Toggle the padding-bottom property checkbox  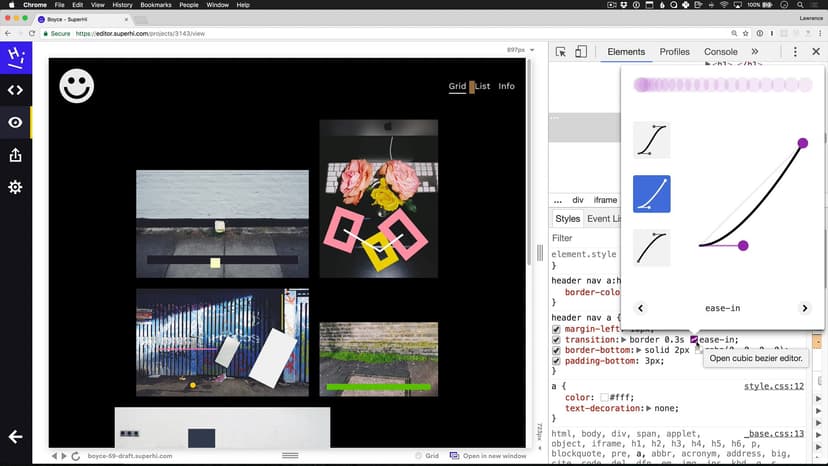click(x=557, y=361)
